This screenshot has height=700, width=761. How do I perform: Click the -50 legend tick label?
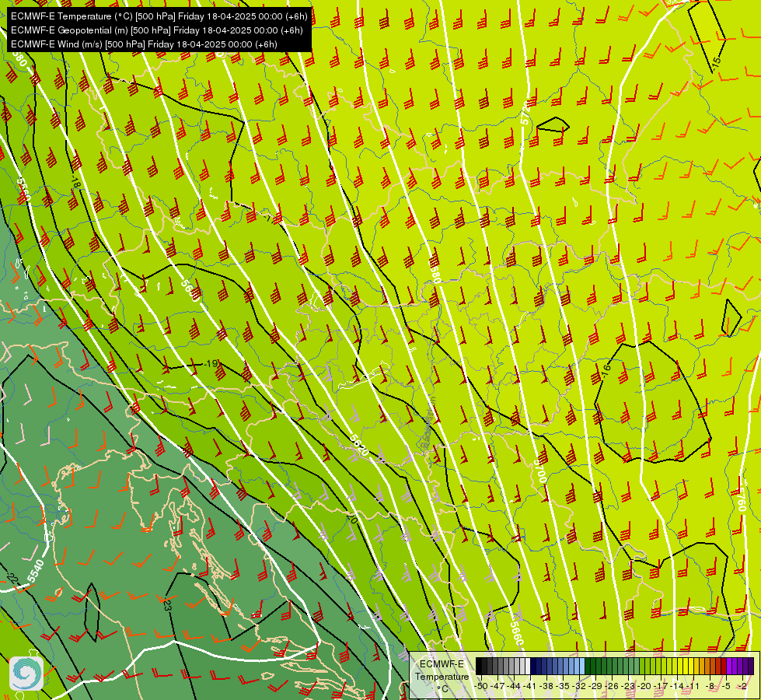tap(481, 686)
